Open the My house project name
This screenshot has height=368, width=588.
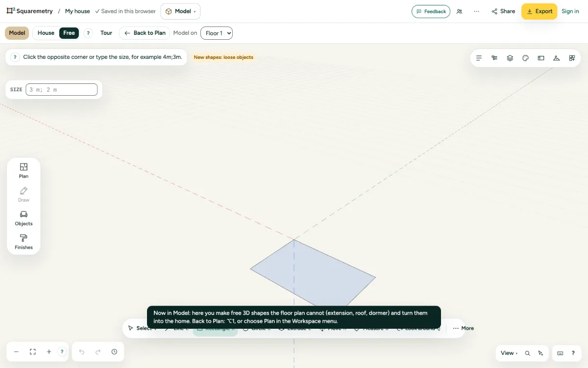tap(77, 11)
